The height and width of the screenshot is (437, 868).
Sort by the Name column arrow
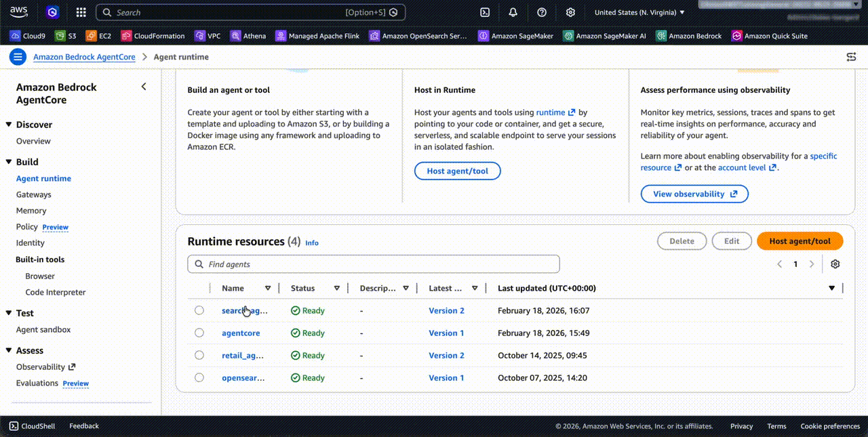(x=268, y=288)
